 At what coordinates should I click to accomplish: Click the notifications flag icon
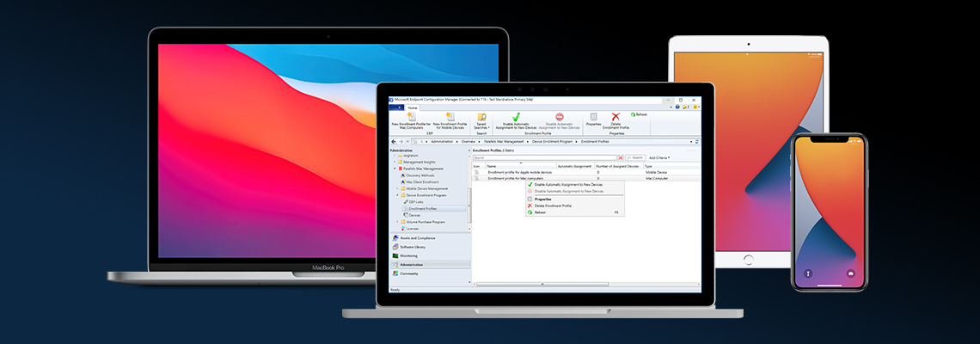(686, 107)
